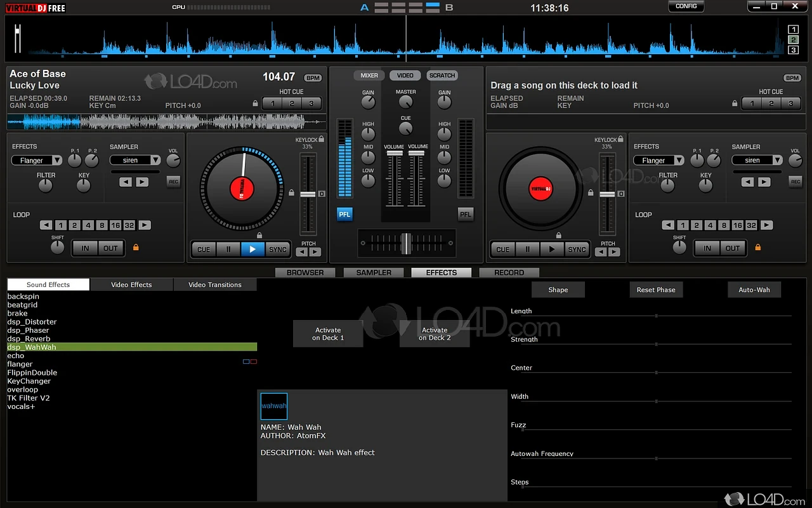Sync deck A tempo
The width and height of the screenshot is (812, 508).
[x=278, y=250]
